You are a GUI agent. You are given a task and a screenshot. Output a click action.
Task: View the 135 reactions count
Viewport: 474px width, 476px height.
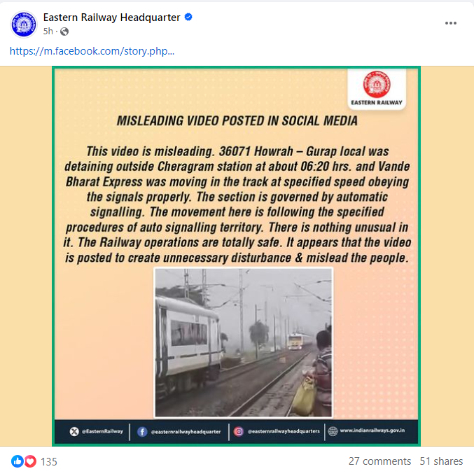coord(49,462)
